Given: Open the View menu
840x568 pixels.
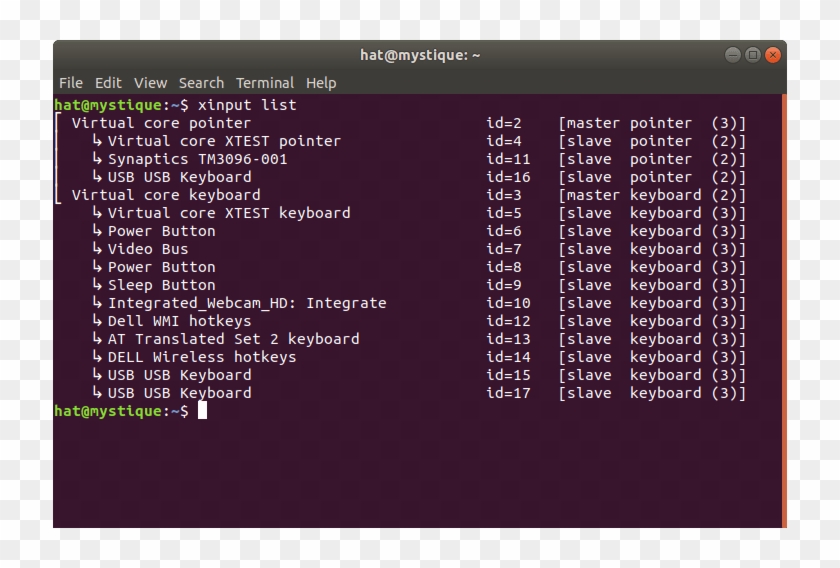Looking at the screenshot, I should pos(150,83).
